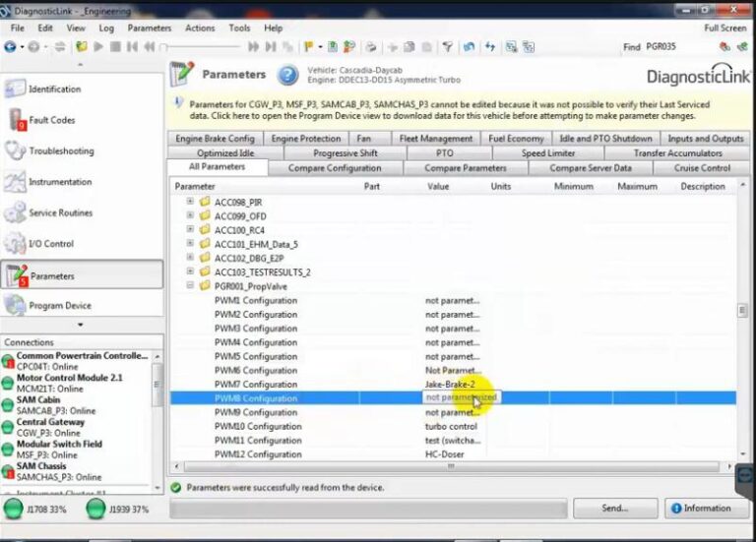Switch to the Cruise Control tab
This screenshot has width=756, height=542.
tap(702, 168)
